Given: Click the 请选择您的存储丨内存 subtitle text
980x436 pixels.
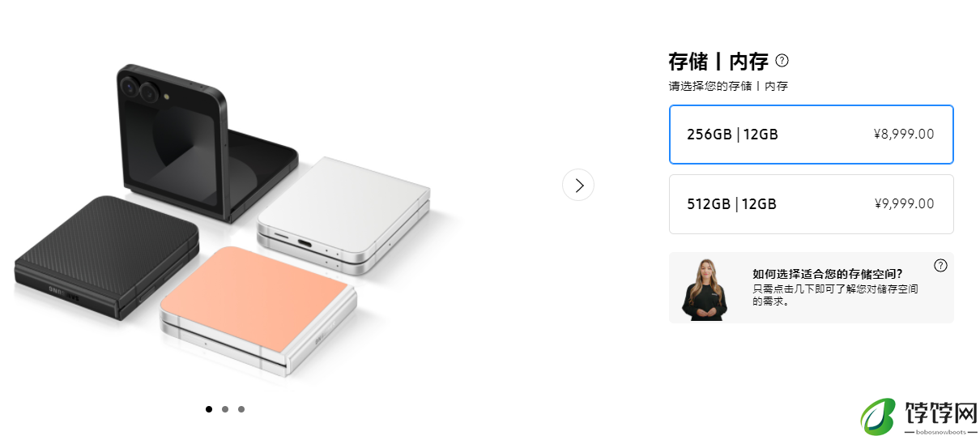Looking at the screenshot, I should click(728, 86).
